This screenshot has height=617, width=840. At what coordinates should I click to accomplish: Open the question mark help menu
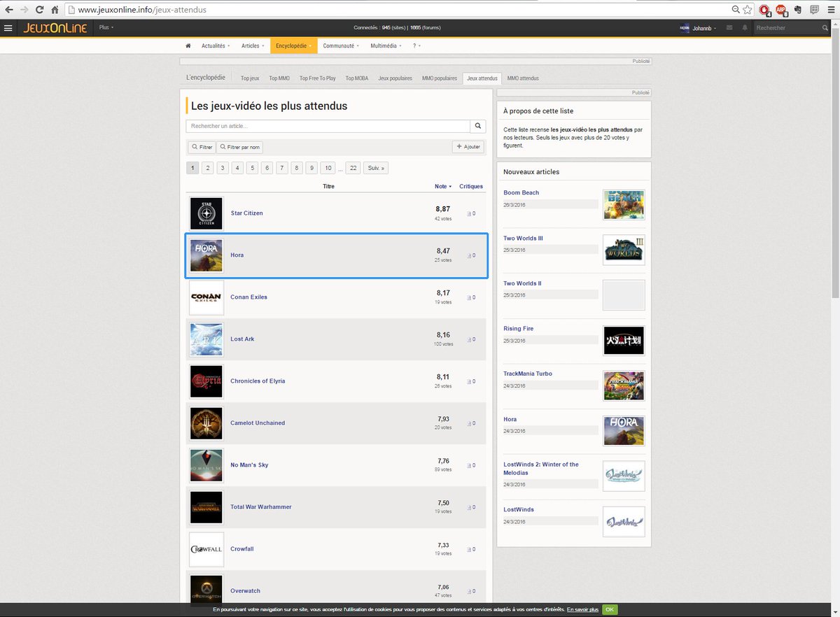coord(416,46)
